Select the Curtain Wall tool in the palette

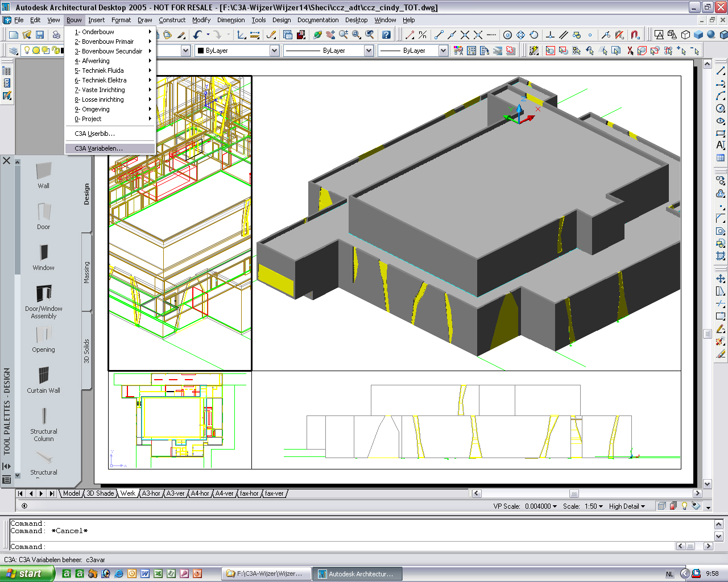[x=43, y=380]
